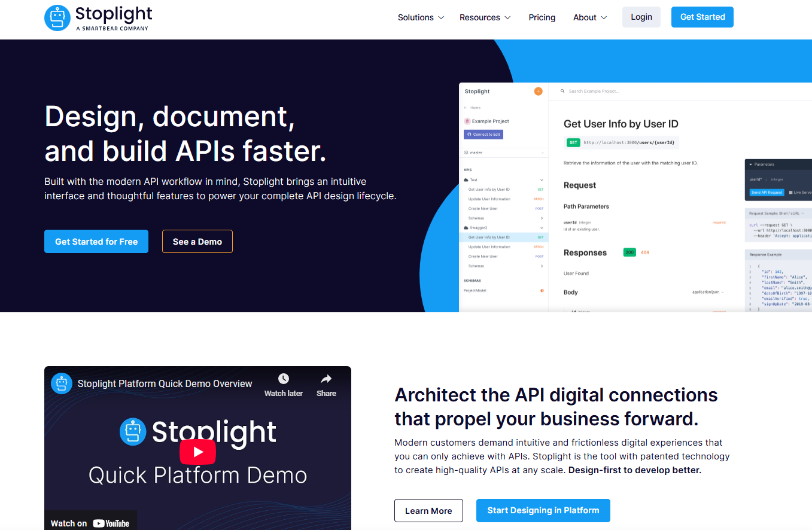Click the Example Project avatar icon

pyautogui.click(x=467, y=121)
